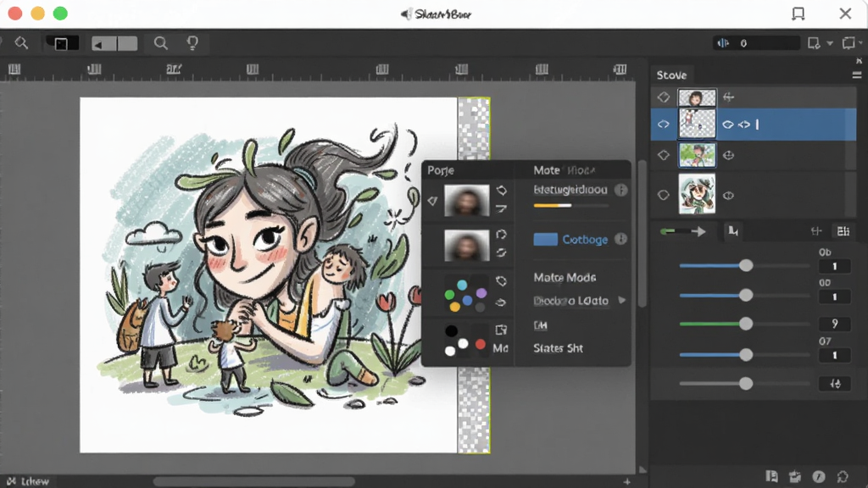
Task: Open the window layout dropdown at toolbar end
Action: (852, 43)
